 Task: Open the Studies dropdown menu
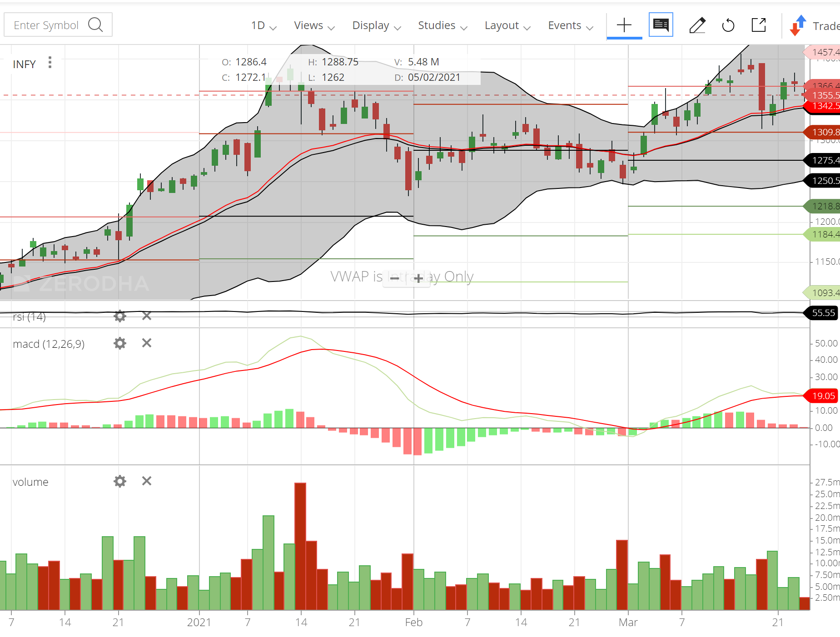[x=443, y=25]
